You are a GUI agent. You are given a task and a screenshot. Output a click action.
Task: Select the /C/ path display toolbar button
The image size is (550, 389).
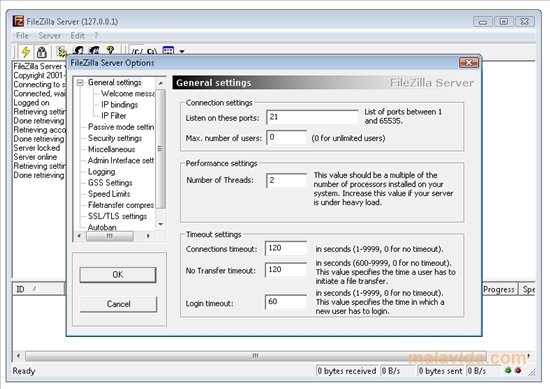tap(137, 52)
